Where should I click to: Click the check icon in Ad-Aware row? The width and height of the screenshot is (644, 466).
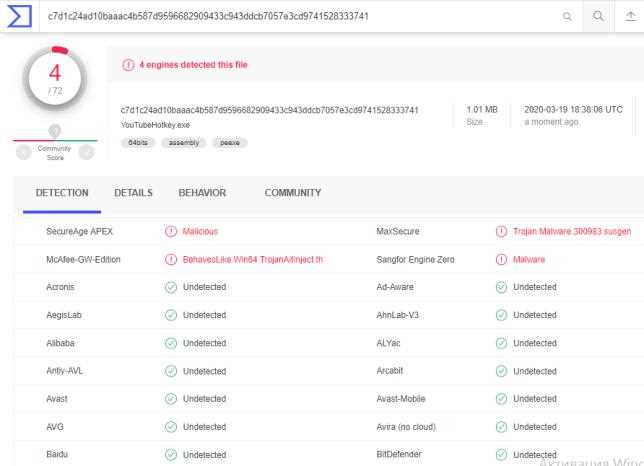click(501, 287)
